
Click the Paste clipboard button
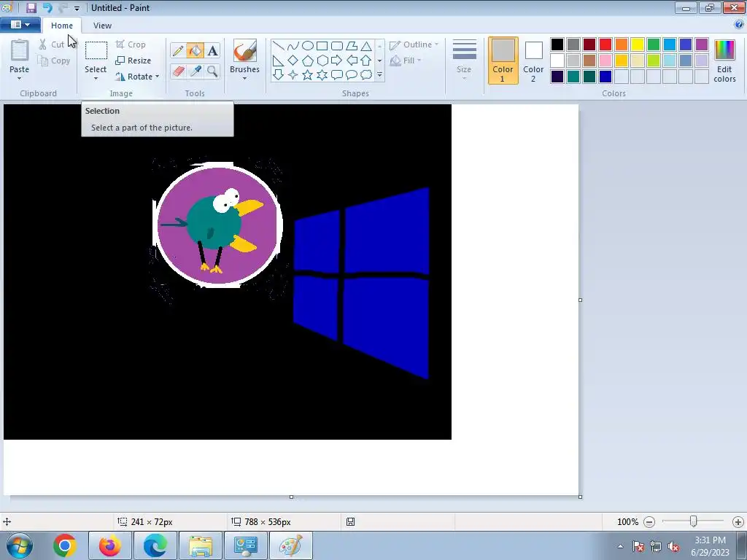[x=20, y=51]
